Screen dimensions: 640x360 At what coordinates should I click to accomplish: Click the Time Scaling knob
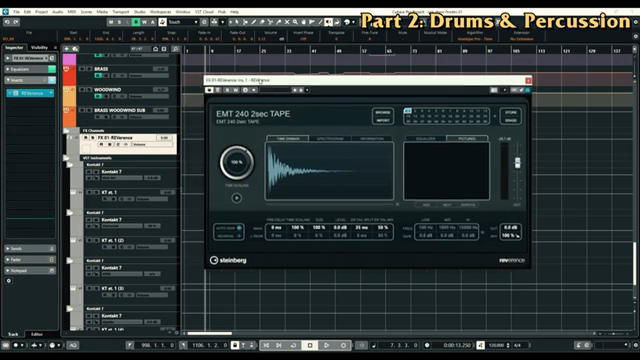[237, 162]
